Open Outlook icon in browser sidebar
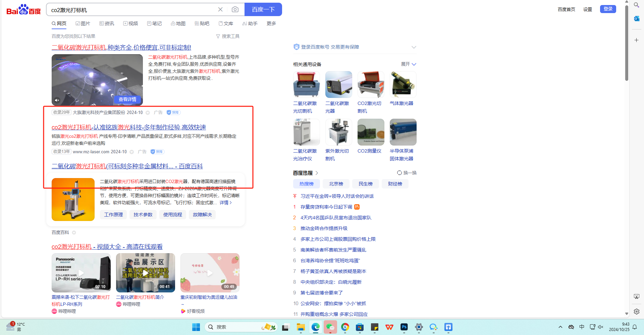644x335 pixels. tap(636, 18)
